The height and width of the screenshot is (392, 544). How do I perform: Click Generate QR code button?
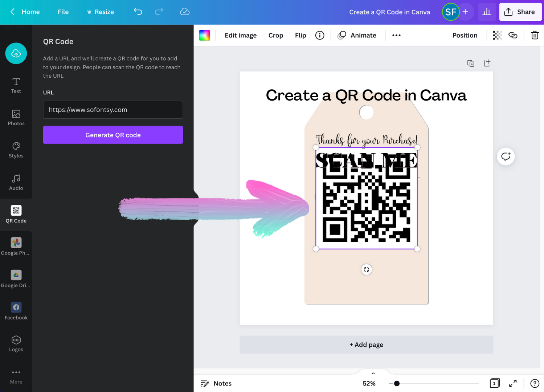113,135
